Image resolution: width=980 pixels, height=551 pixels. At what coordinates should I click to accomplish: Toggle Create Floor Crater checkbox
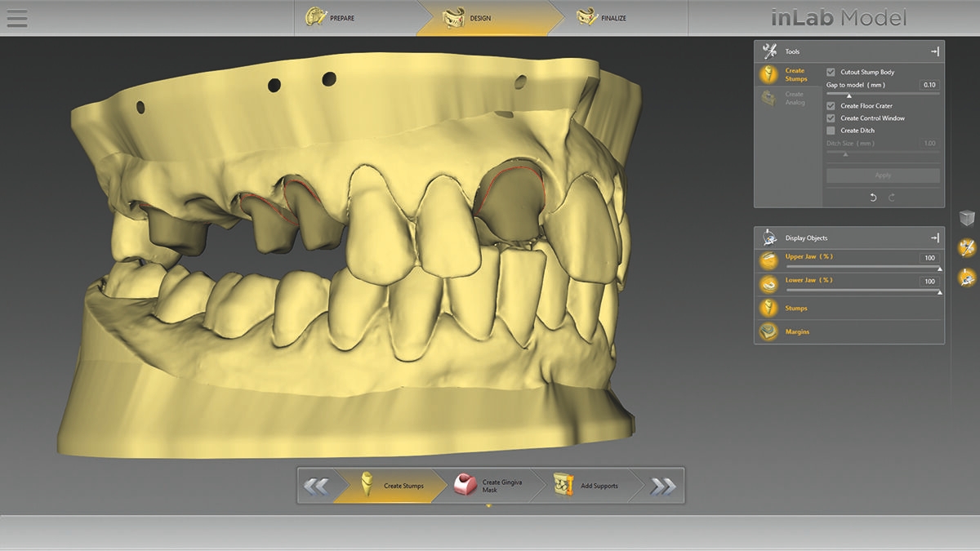click(831, 106)
